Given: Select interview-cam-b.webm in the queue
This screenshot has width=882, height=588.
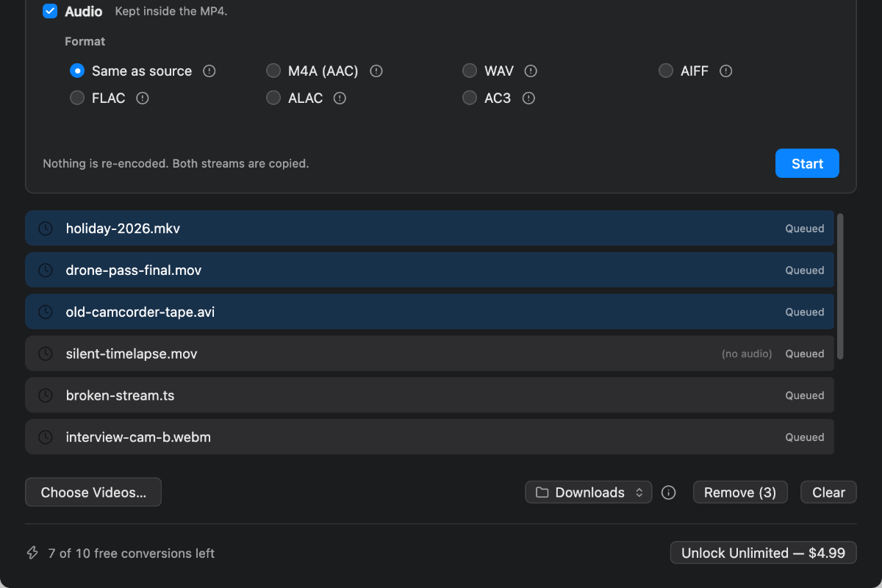Looking at the screenshot, I should [430, 437].
